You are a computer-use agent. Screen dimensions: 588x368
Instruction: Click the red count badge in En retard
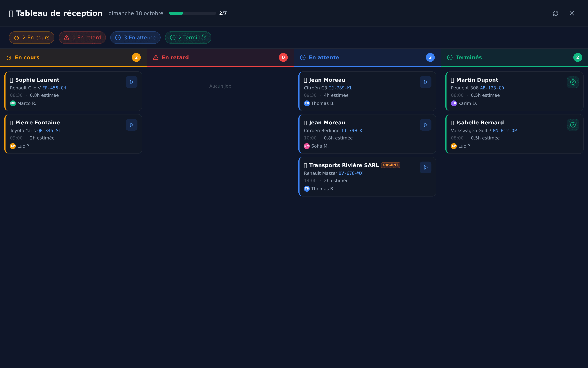point(283,57)
